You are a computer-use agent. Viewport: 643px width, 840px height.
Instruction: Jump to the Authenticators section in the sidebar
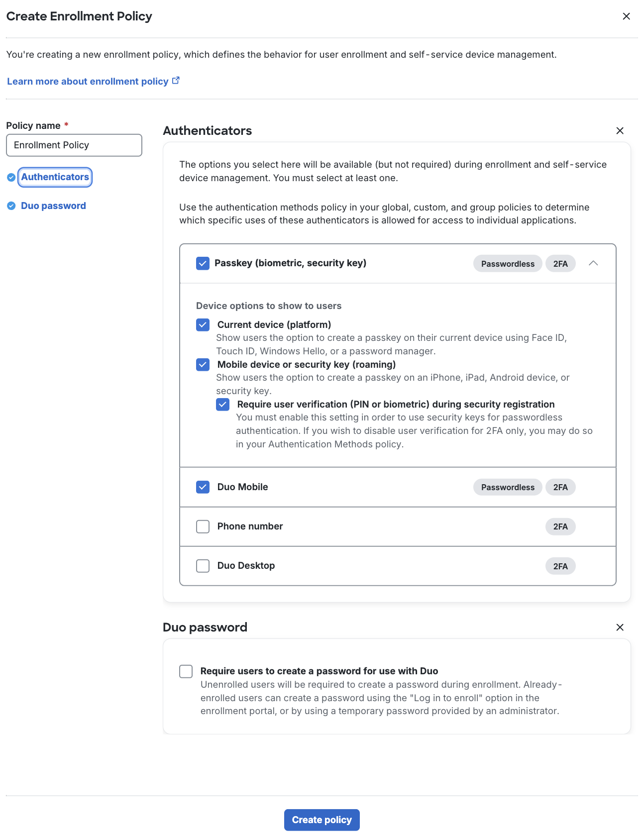[x=55, y=177]
